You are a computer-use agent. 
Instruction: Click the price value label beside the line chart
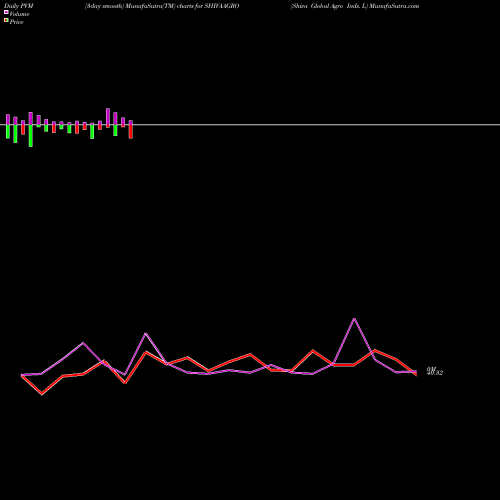point(435,372)
